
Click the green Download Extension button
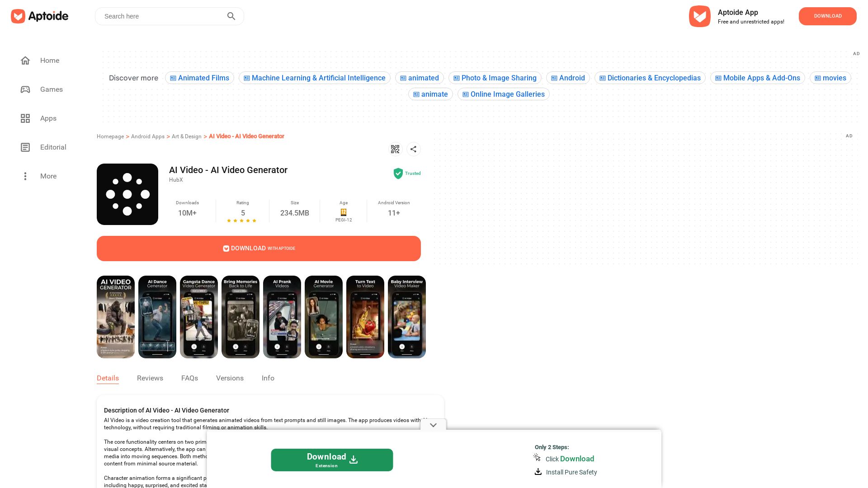[x=332, y=460]
